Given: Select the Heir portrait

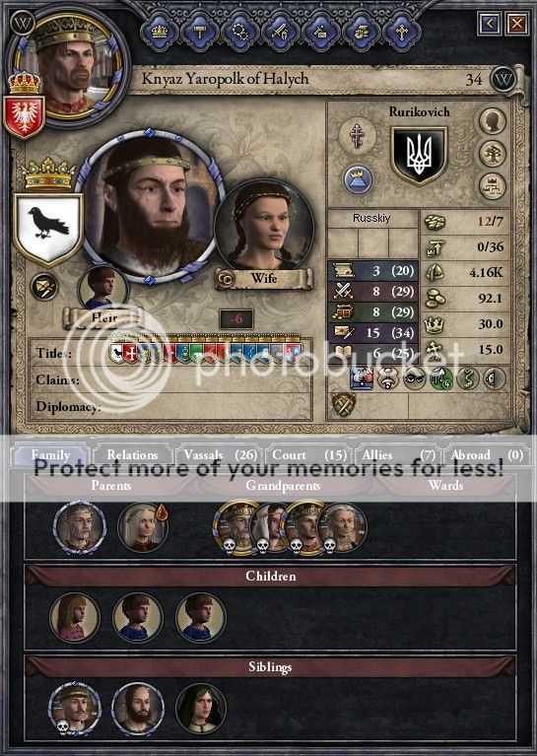Looking at the screenshot, I should tap(102, 289).
